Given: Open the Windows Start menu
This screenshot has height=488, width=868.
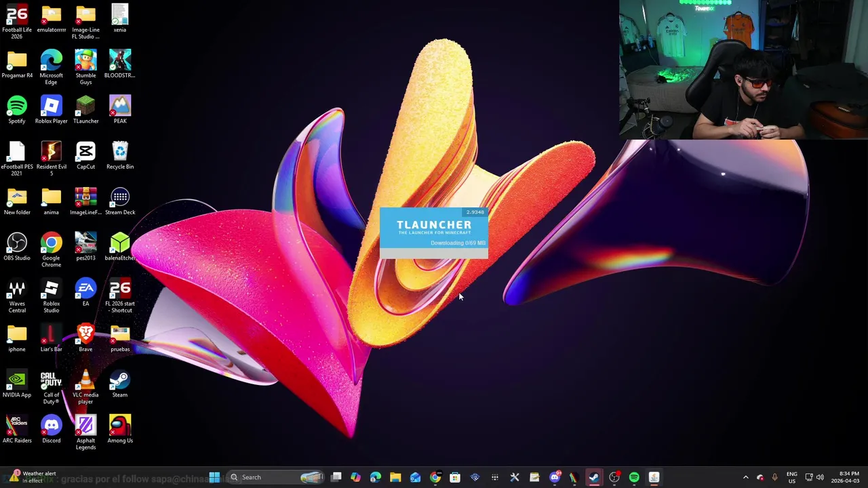Looking at the screenshot, I should [214, 477].
